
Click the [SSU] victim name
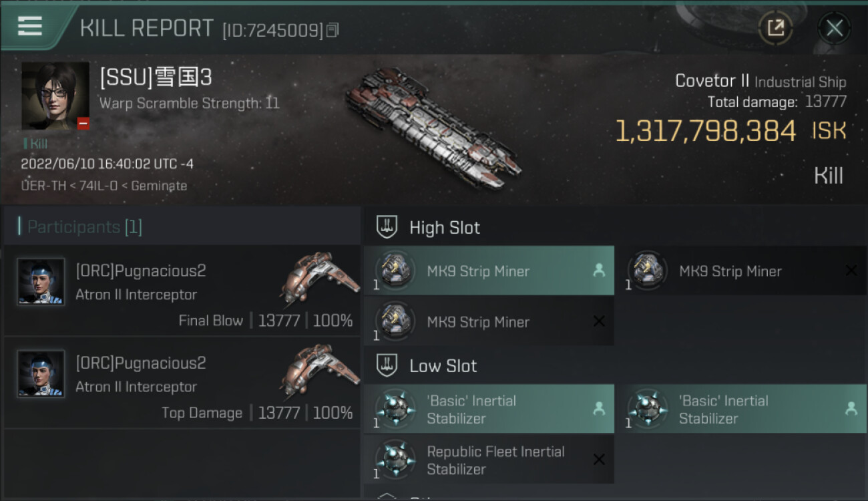pos(156,78)
